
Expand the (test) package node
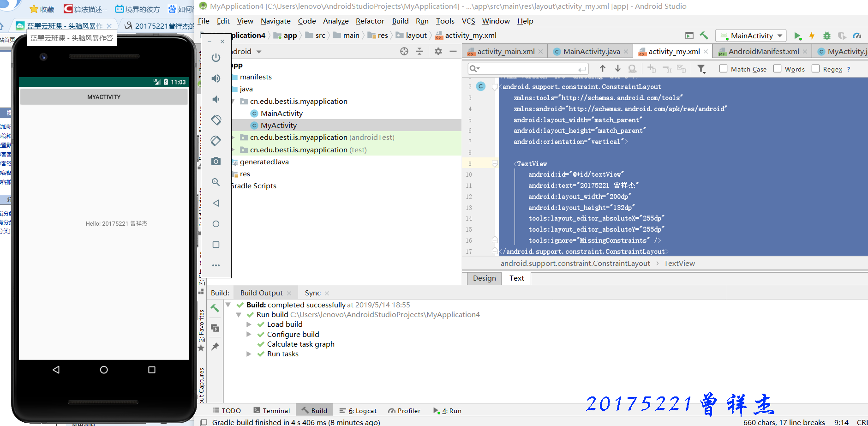pos(233,150)
